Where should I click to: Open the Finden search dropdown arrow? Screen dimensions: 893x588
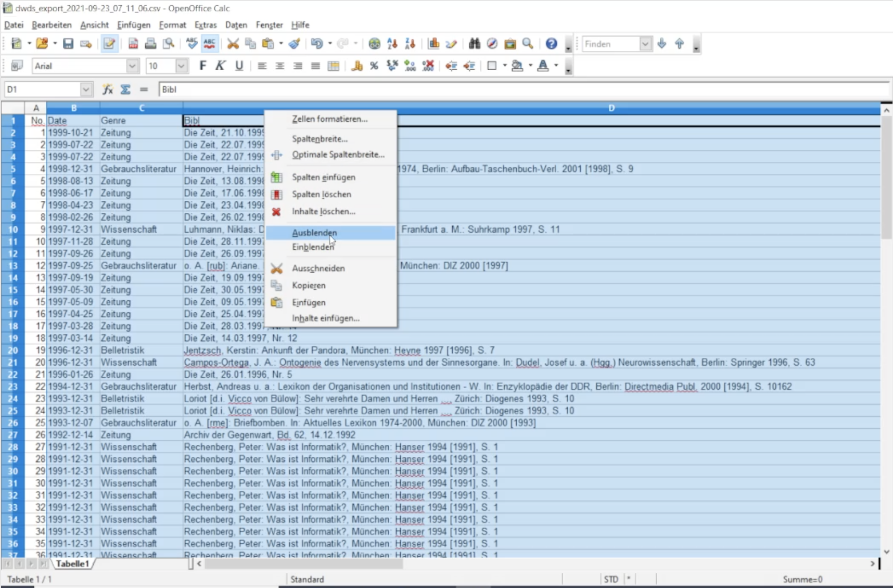pos(645,44)
